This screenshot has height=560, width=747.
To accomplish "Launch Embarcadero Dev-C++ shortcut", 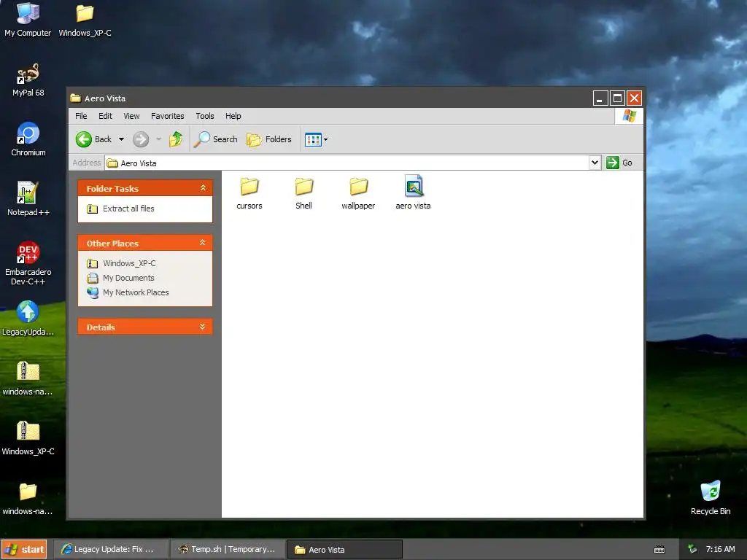I will [28, 263].
